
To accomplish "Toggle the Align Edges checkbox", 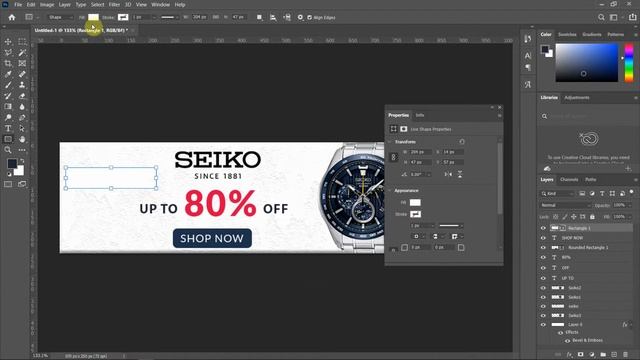I will pos(309,18).
